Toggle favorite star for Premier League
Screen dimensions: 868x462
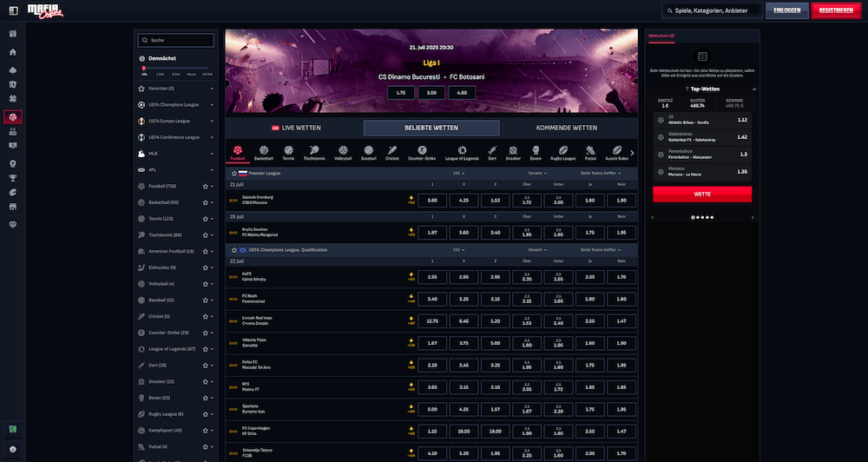click(234, 174)
